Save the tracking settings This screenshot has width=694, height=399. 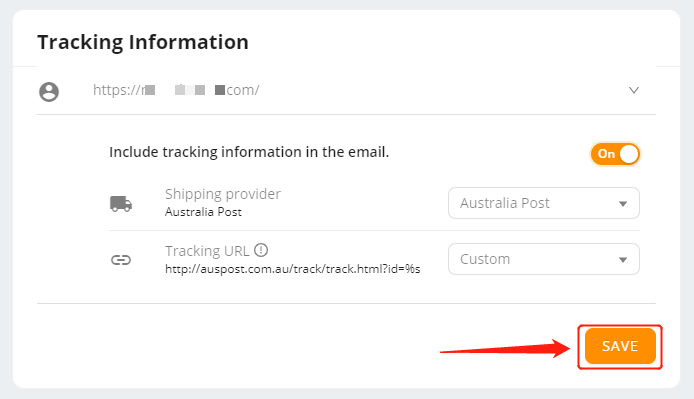click(x=620, y=346)
